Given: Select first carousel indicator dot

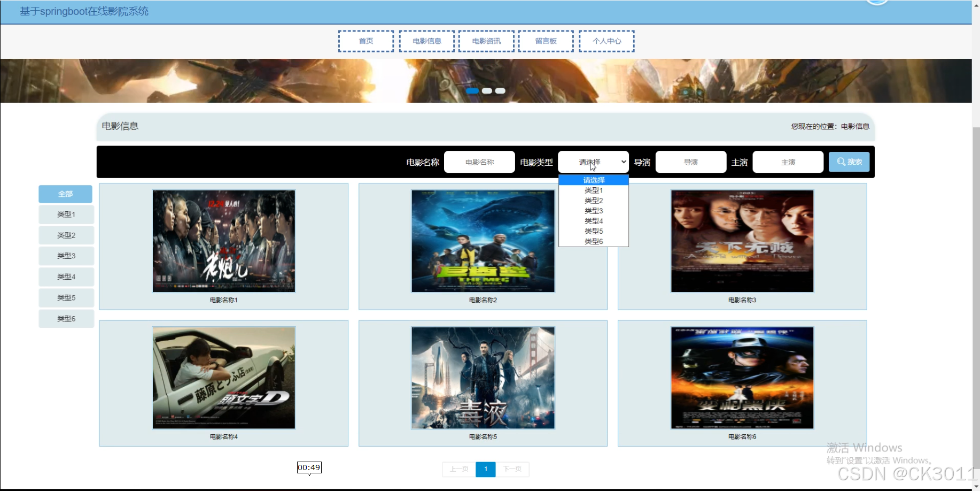Looking at the screenshot, I should pos(472,91).
